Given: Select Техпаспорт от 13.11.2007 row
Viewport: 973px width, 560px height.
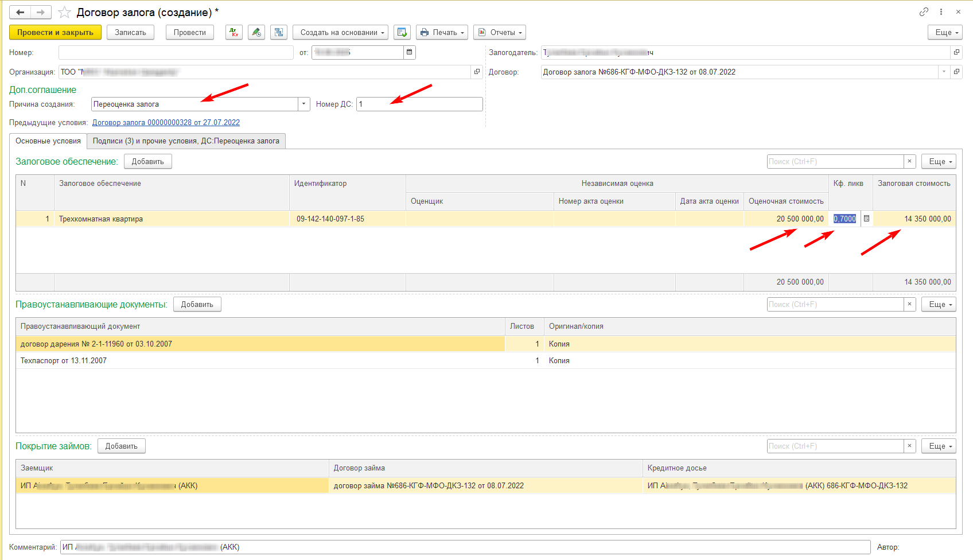Looking at the screenshot, I should pos(260,360).
